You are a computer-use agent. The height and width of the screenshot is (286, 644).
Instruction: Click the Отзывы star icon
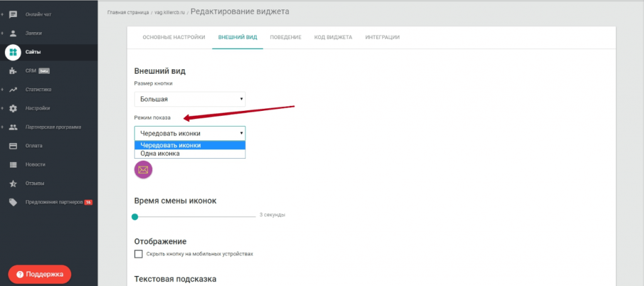pos(13,183)
